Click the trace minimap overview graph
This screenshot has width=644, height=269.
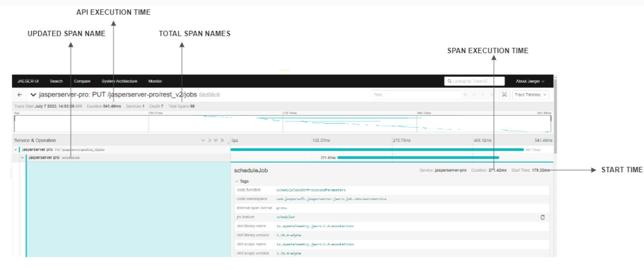coord(282,124)
